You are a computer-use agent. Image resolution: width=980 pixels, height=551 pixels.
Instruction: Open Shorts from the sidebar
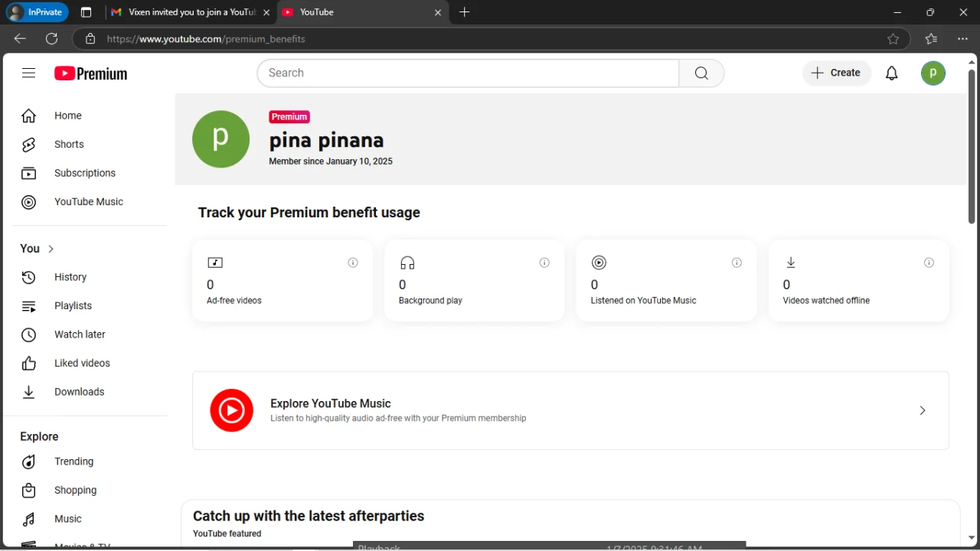[x=90, y=145]
